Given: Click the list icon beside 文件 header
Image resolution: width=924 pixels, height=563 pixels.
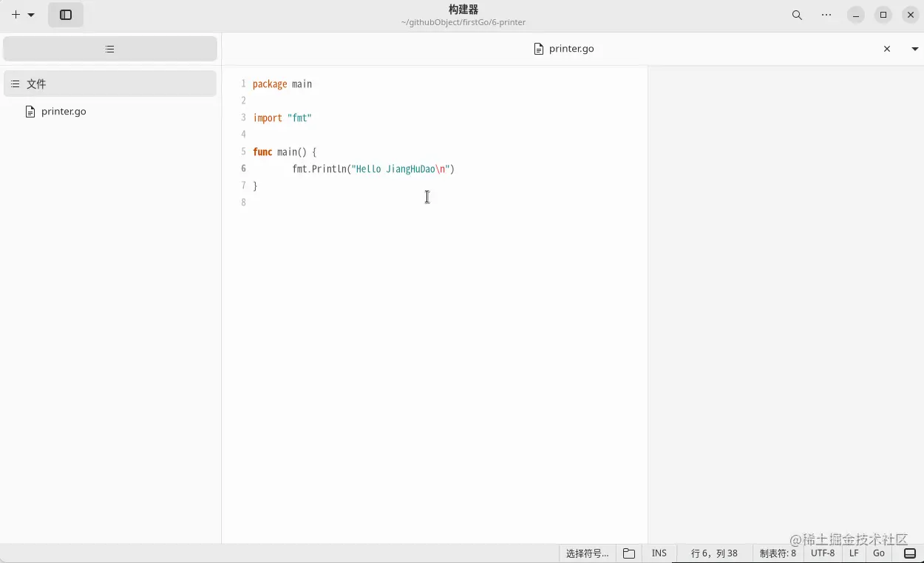Looking at the screenshot, I should tap(15, 83).
